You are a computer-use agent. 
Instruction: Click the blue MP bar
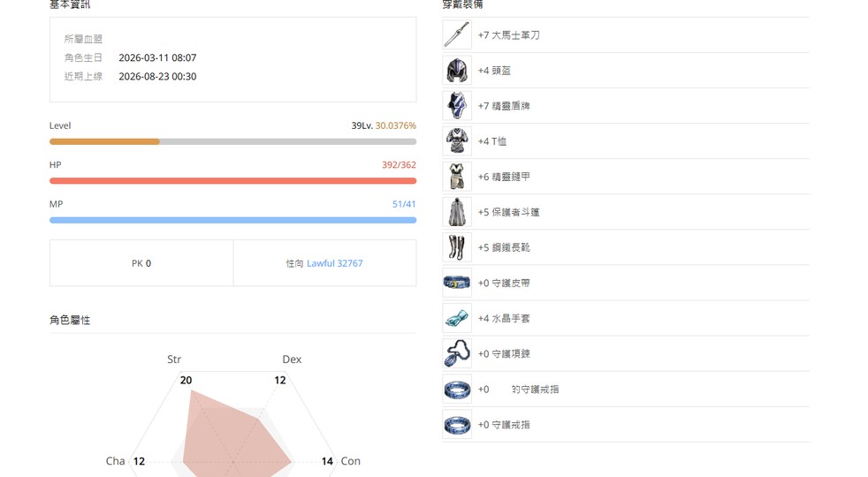click(x=232, y=220)
